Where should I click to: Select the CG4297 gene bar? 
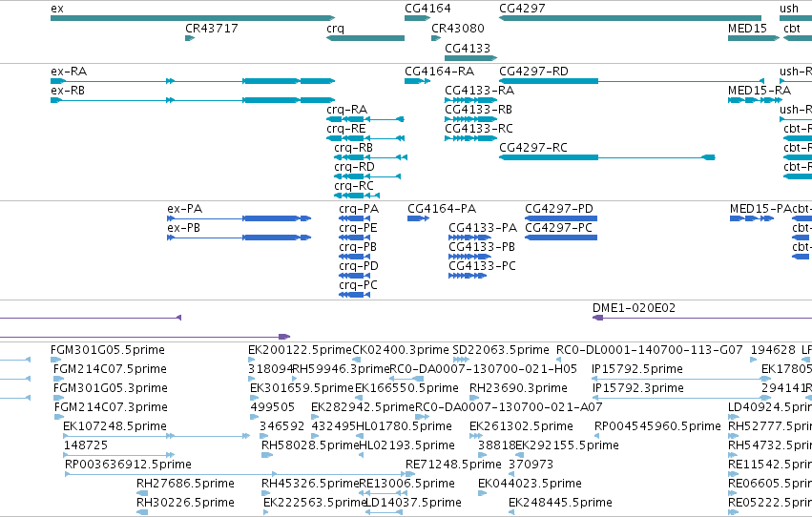(631, 18)
